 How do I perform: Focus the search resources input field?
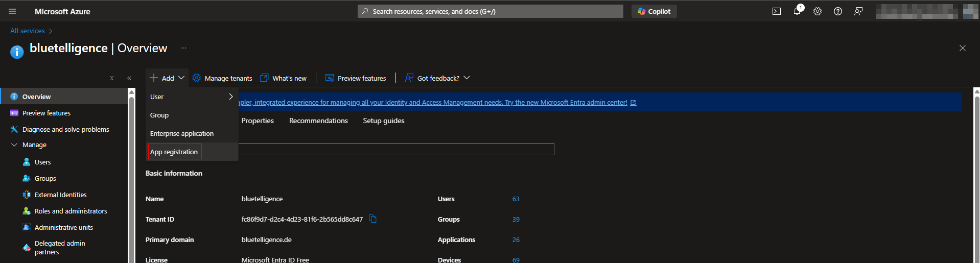(491, 11)
